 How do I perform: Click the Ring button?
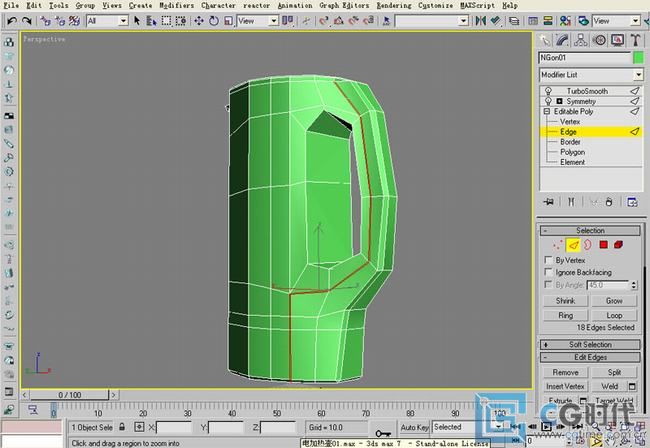pyautogui.click(x=565, y=315)
